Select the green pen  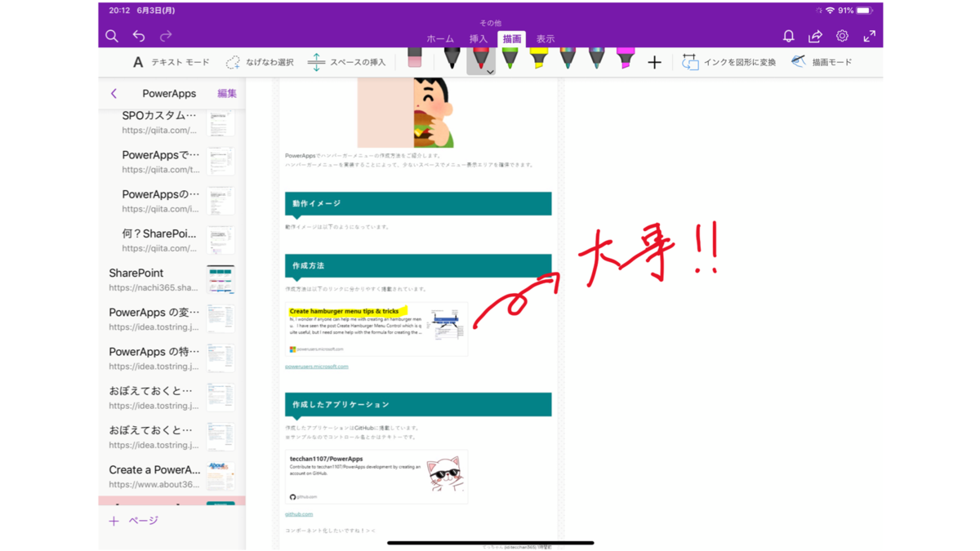(510, 59)
